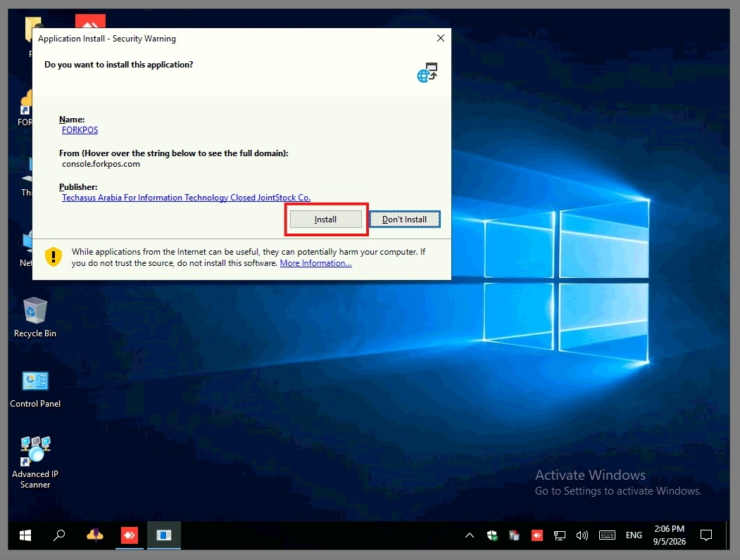Click the red AnyDesk tray icon
Viewport: 740px width, 560px height.
(x=537, y=535)
